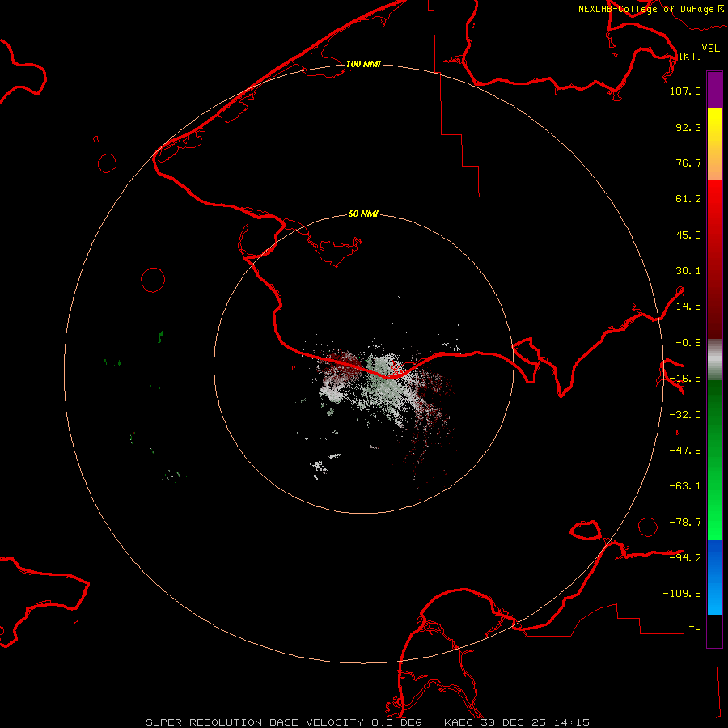728x728 pixels.
Task: Click the 92.3 velocity scale value
Action: [688, 127]
